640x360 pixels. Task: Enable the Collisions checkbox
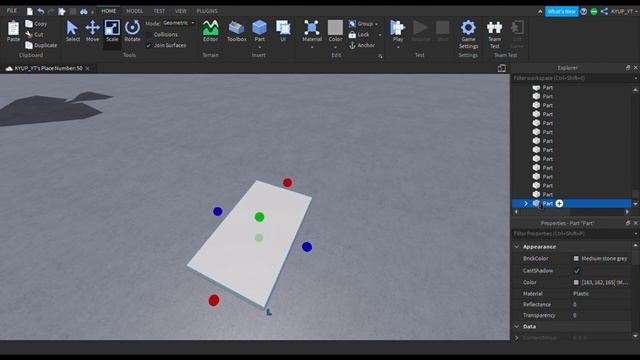pyautogui.click(x=149, y=35)
